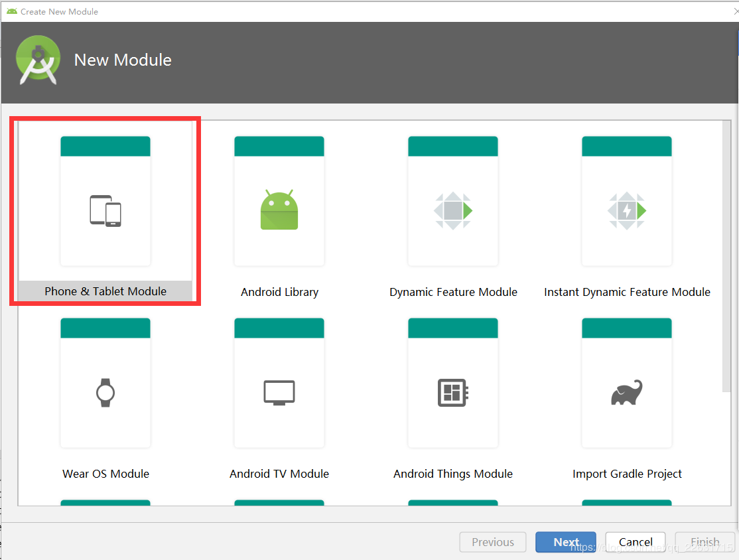Click the module list vertical scrollbar
This screenshot has width=739, height=560.
point(726,257)
